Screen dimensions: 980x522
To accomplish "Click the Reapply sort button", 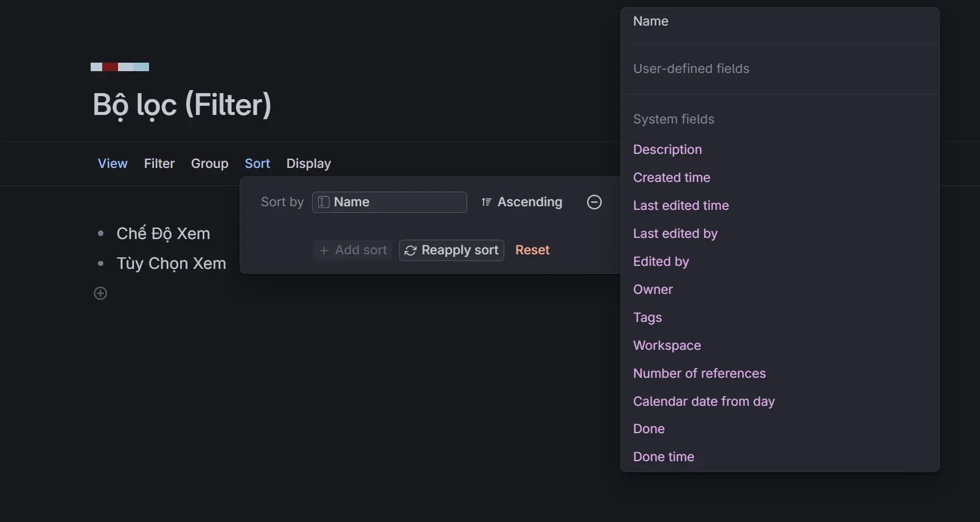I will point(451,250).
